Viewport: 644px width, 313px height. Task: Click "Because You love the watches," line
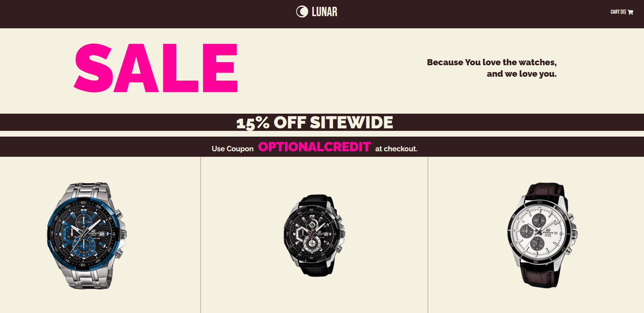click(x=491, y=62)
